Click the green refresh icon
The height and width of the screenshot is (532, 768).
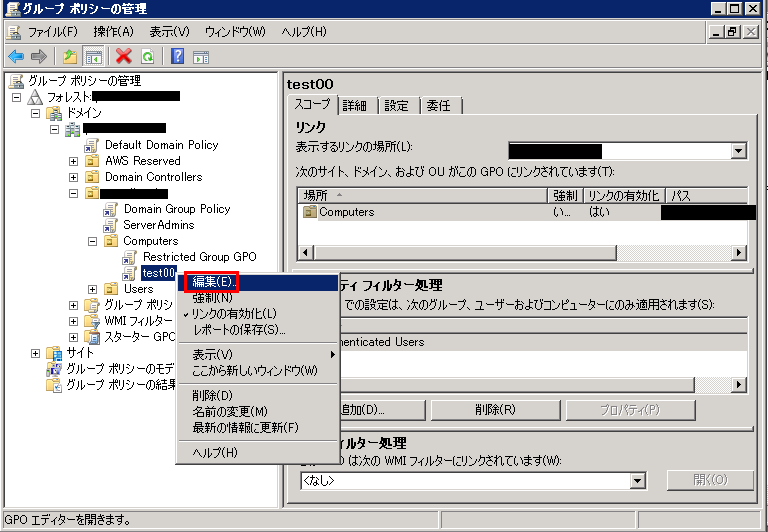(x=148, y=57)
